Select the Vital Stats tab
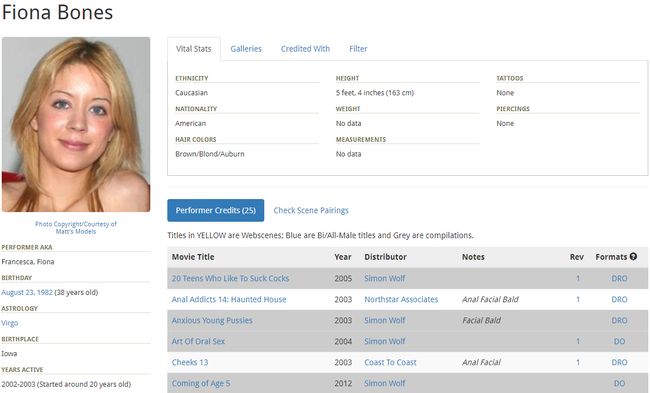Screen dimensions: 650x393 tap(194, 49)
